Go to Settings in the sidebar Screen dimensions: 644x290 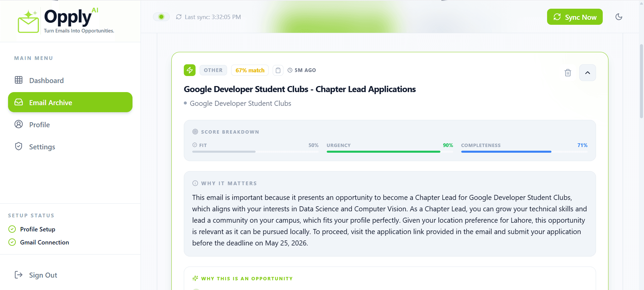pos(70,147)
